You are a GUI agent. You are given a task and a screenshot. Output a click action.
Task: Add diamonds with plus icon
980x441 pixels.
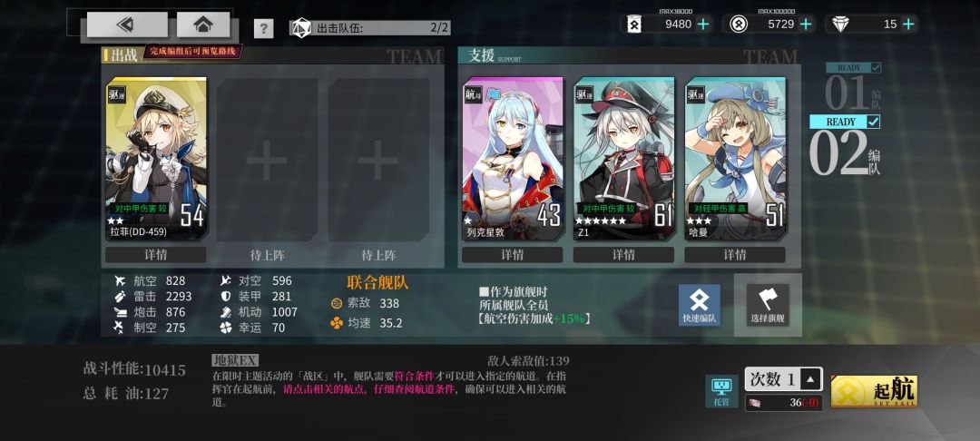[x=908, y=24]
